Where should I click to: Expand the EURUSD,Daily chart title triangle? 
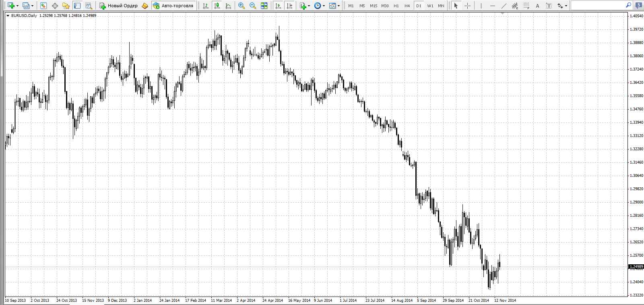click(8, 16)
